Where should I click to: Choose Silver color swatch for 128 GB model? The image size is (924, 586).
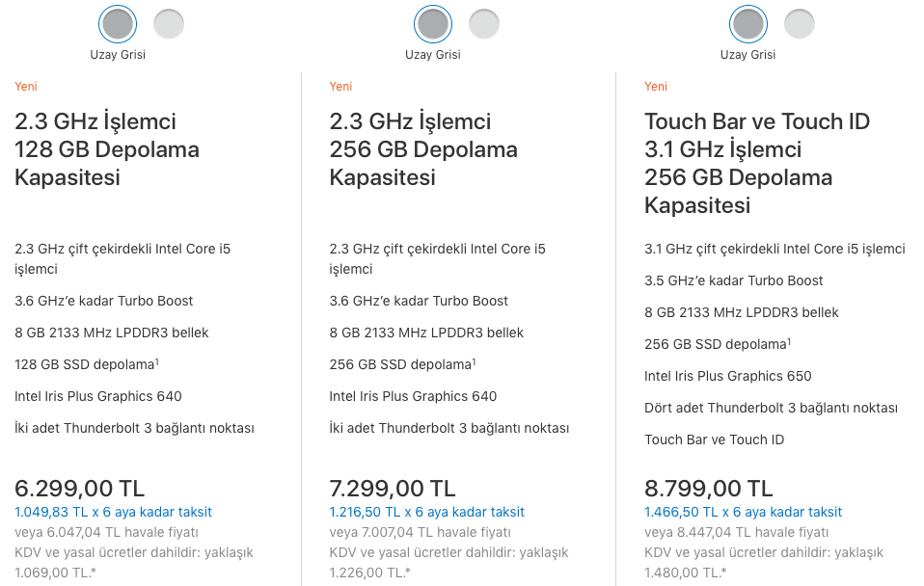point(169,24)
